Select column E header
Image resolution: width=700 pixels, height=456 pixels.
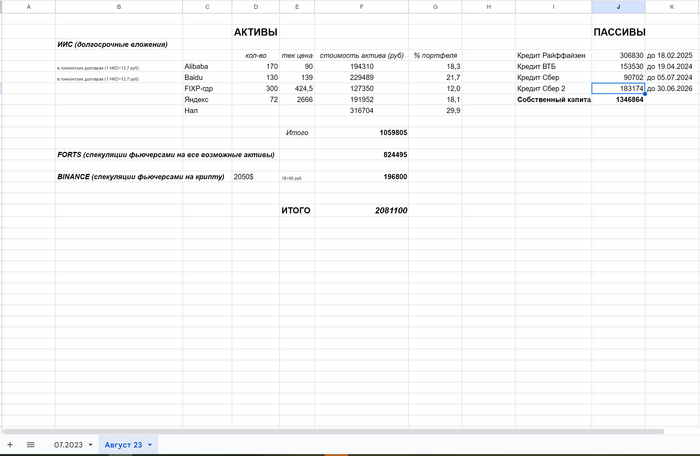[x=297, y=7]
